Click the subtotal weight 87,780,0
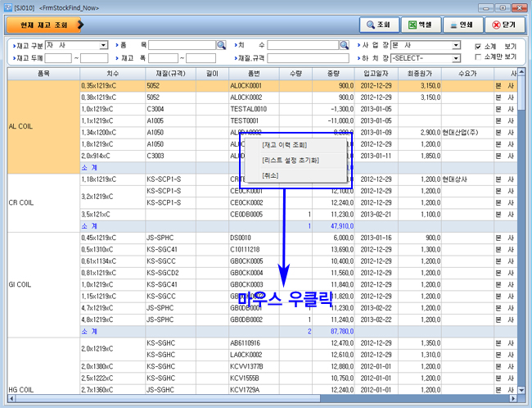Screen dimensions: 532x408 333,332
